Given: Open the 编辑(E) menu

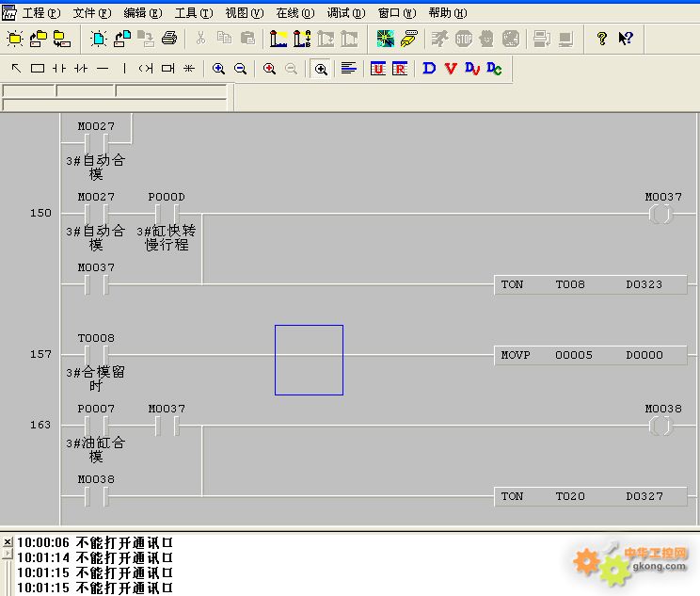Looking at the screenshot, I should point(143,13).
